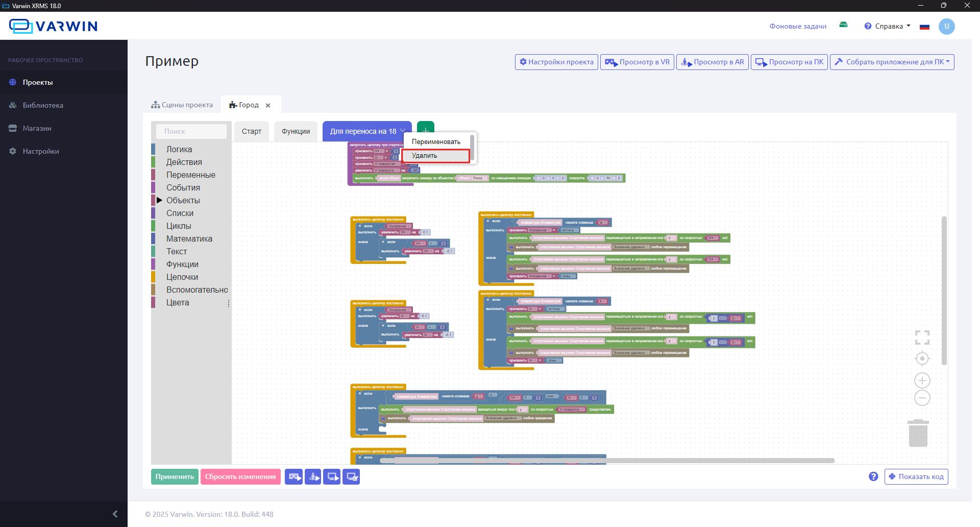The image size is (980, 527).
Task: Zoom in with the canvas plus icon
Action: tap(922, 380)
